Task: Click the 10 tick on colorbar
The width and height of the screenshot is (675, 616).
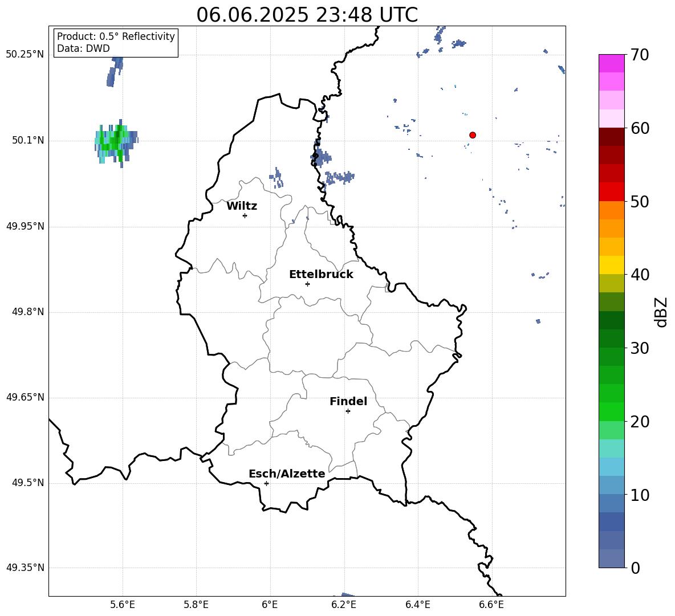Action: (x=640, y=495)
